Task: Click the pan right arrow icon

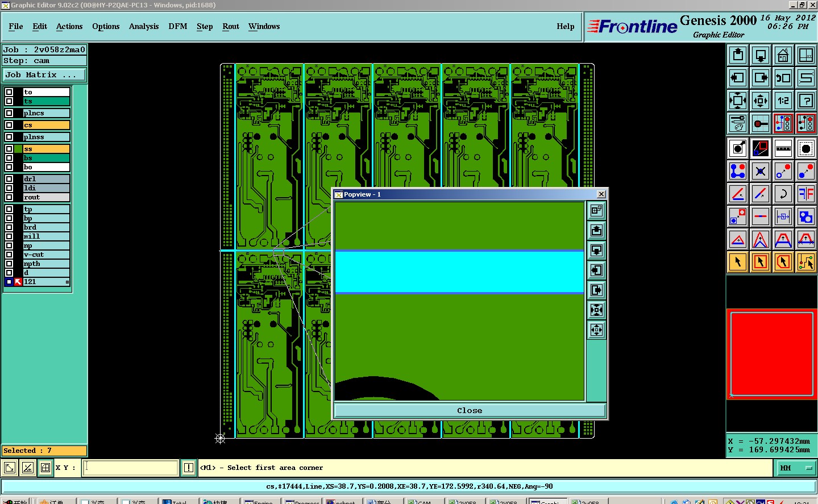Action: coord(761,78)
